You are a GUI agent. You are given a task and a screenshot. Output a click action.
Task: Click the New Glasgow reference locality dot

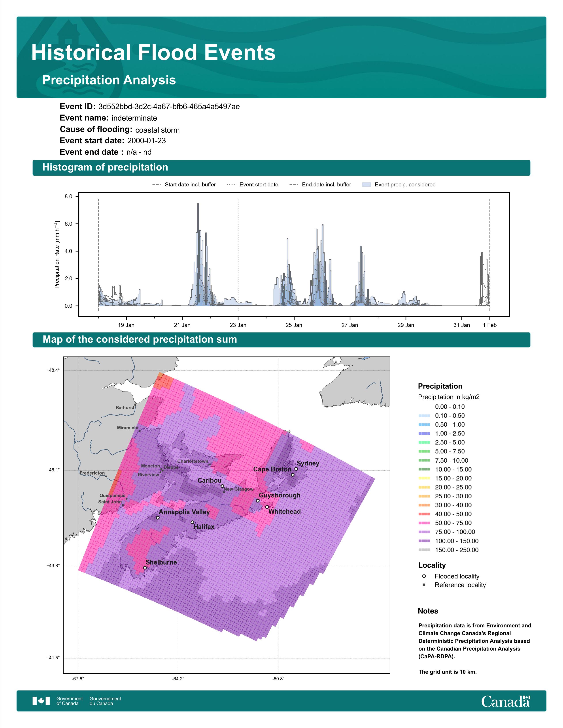pos(224,492)
